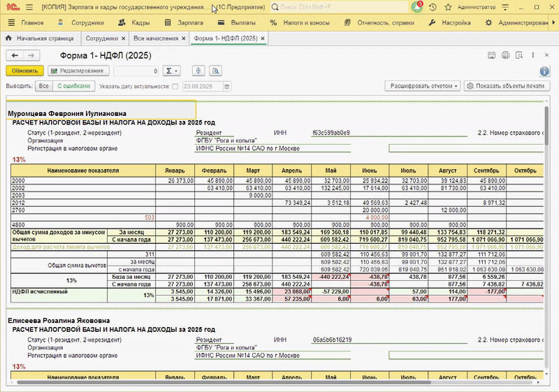Image resolution: width=559 pixels, height=392 pixels.
Task: Switch to the Сотрудники tab
Action: tap(101, 38)
